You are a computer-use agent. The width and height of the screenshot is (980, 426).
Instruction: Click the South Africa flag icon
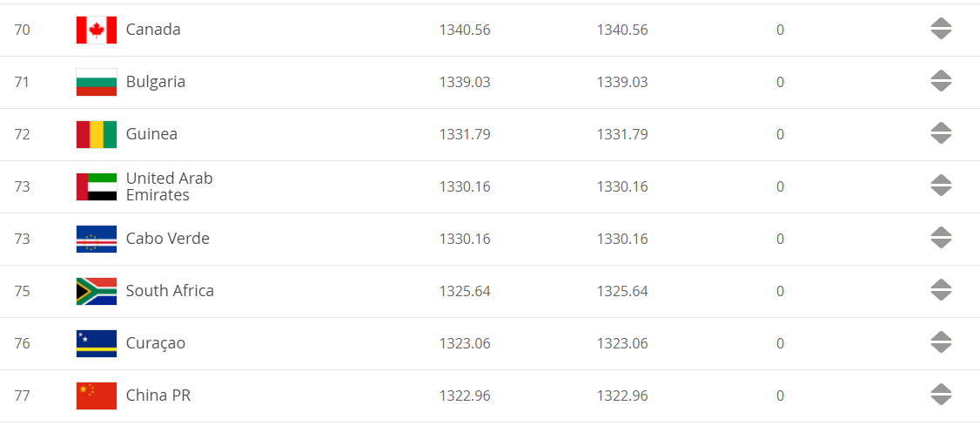click(97, 291)
